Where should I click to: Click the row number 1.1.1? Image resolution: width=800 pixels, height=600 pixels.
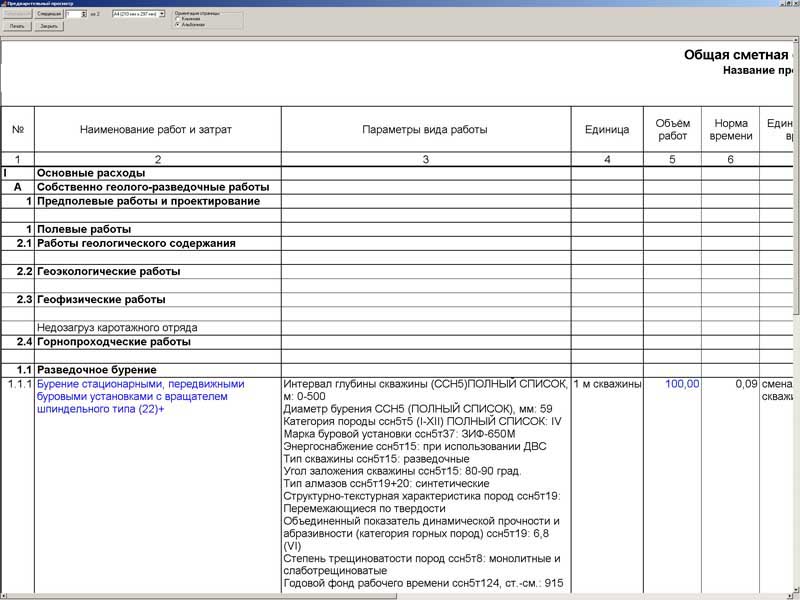[x=18, y=384]
